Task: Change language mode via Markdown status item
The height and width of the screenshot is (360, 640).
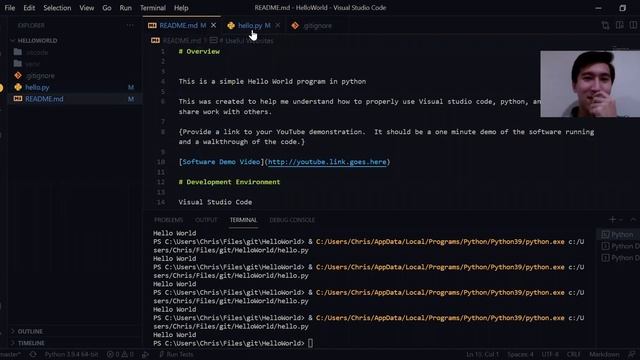Action: click(604, 354)
